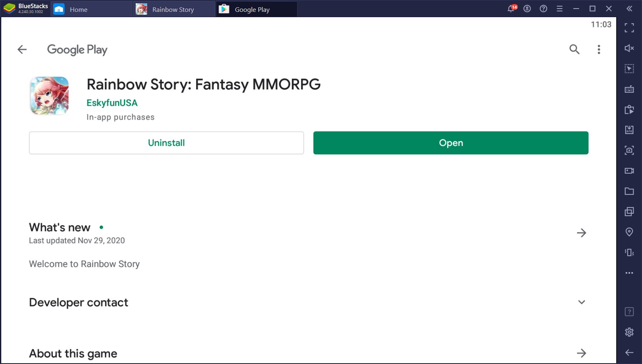
Task: Take a screenshot with sidebar icon
Action: pyautogui.click(x=629, y=150)
